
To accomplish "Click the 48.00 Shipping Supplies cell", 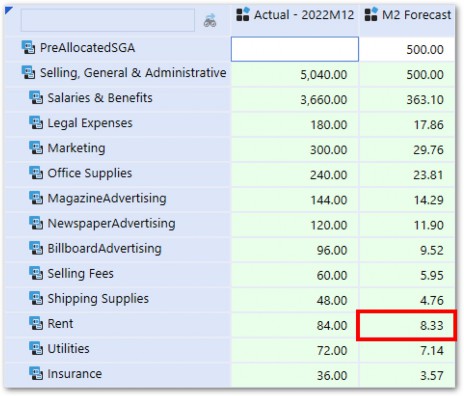I will click(x=295, y=300).
